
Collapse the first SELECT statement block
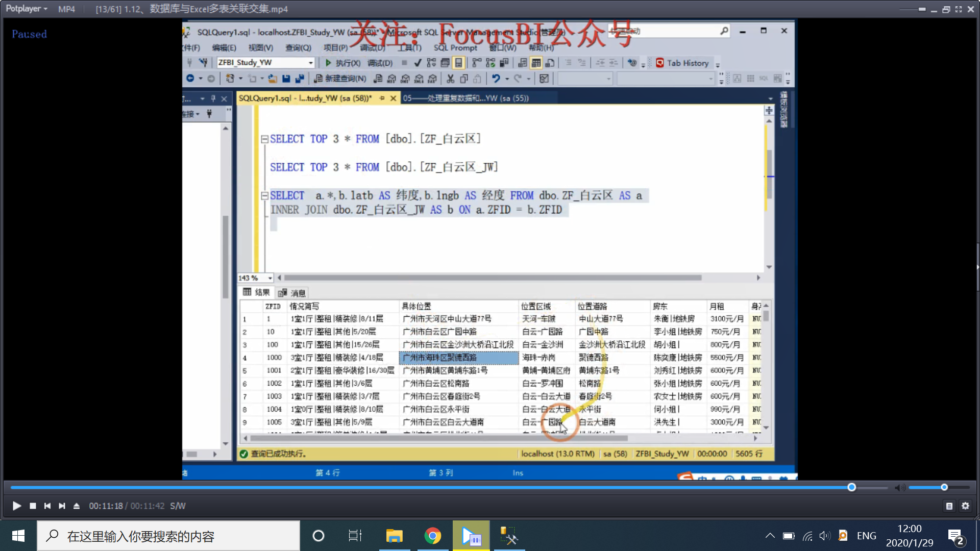pyautogui.click(x=264, y=139)
